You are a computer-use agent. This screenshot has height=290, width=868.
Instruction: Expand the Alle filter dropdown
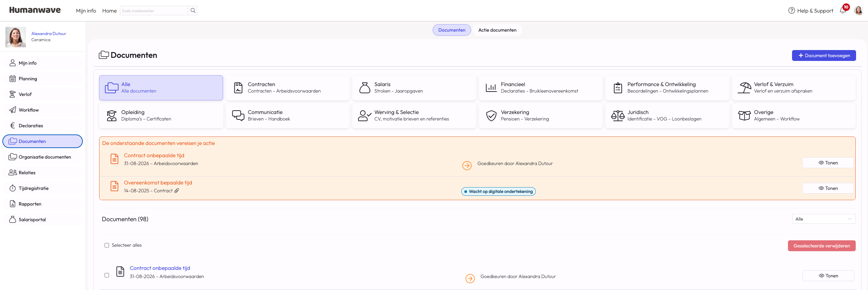point(824,219)
